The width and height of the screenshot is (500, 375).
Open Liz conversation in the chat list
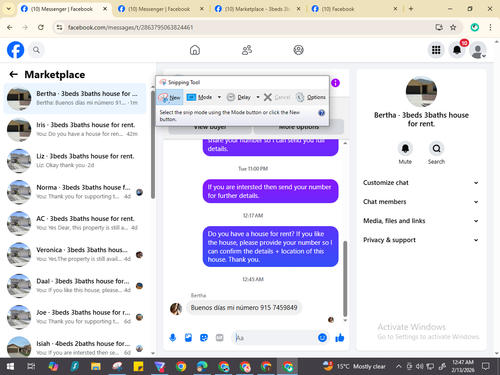75,161
